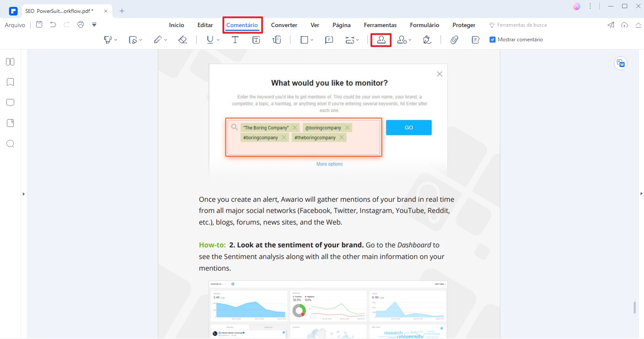Click the convert to Word floating icon
Screen dimensions: 644x339
coord(621,63)
